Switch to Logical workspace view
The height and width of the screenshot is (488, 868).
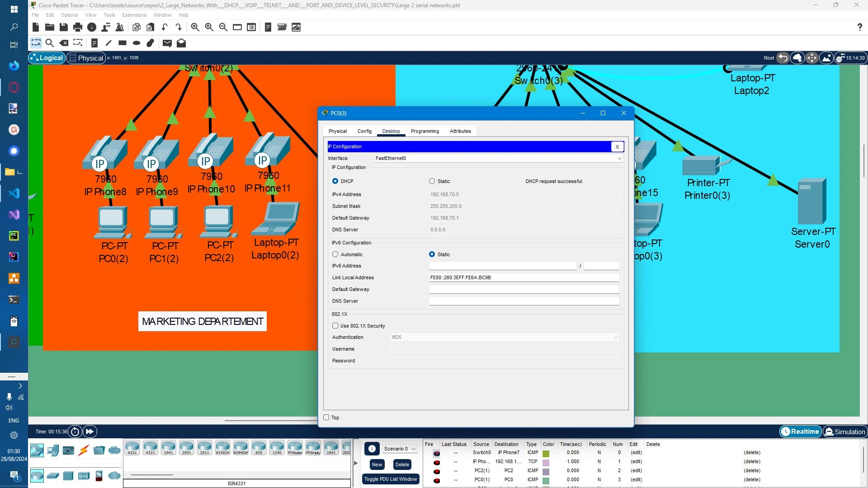click(47, 58)
